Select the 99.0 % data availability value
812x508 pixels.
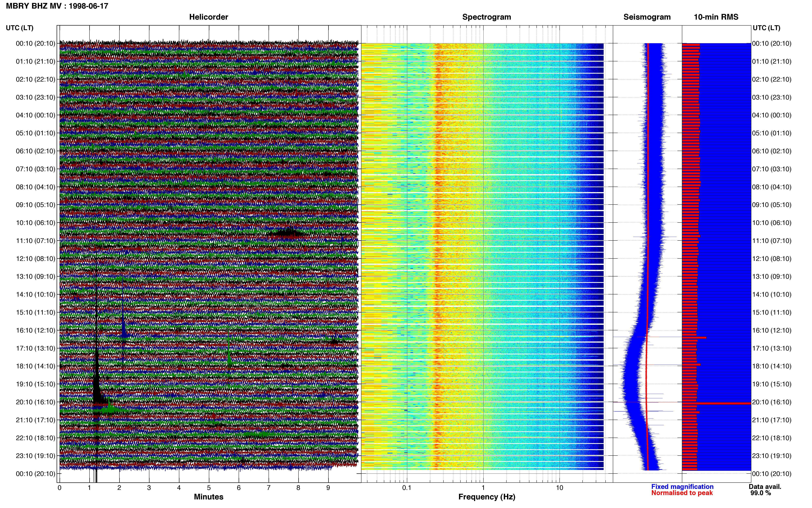click(x=761, y=493)
